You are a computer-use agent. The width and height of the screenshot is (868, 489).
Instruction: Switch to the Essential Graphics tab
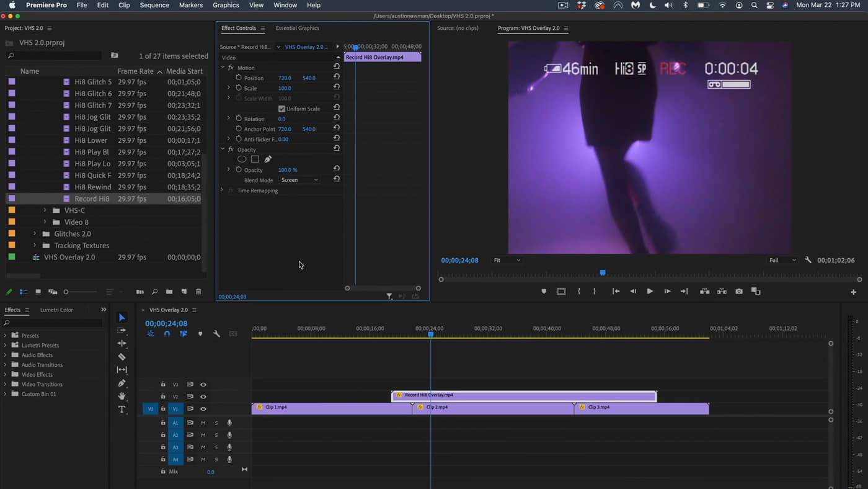point(296,28)
